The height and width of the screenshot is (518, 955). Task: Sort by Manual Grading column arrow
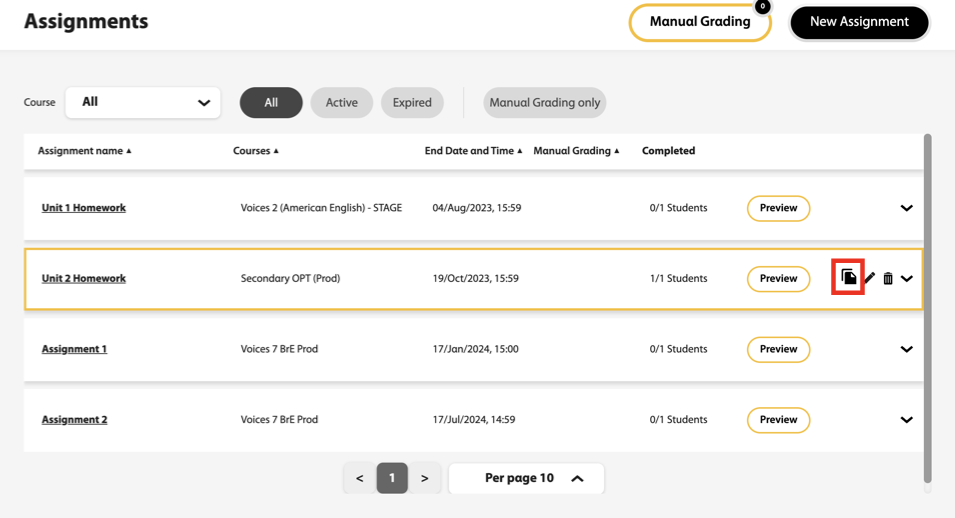pos(617,151)
